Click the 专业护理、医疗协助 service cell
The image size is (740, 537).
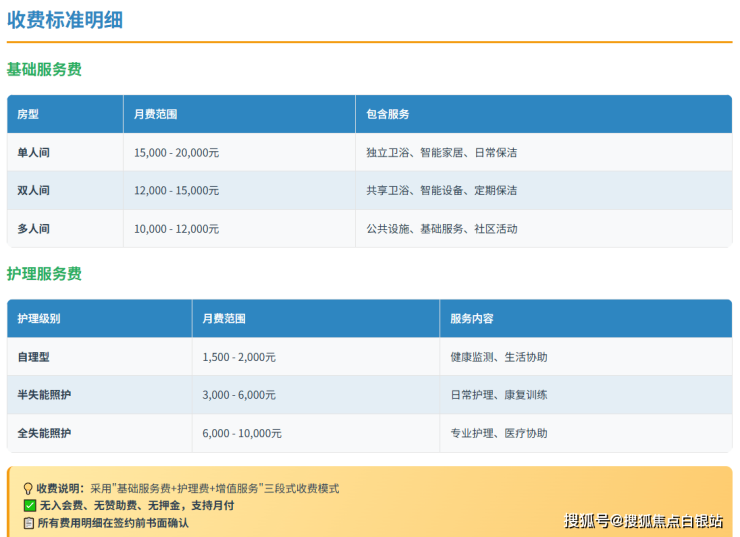pos(498,433)
